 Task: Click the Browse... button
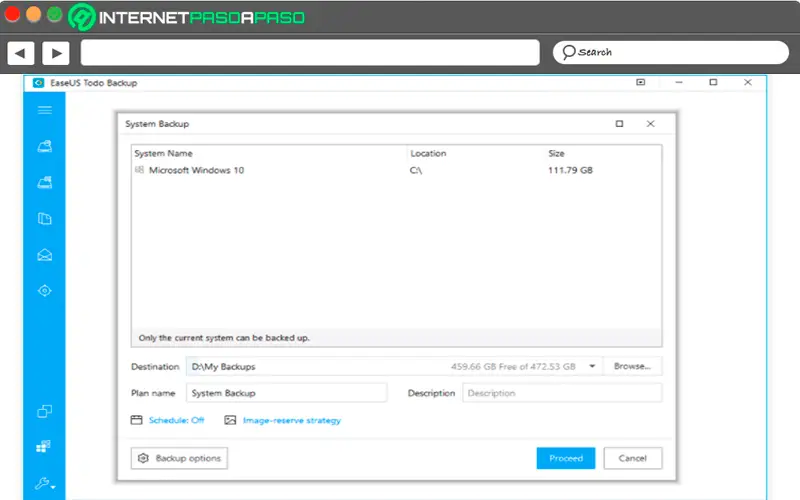(632, 366)
